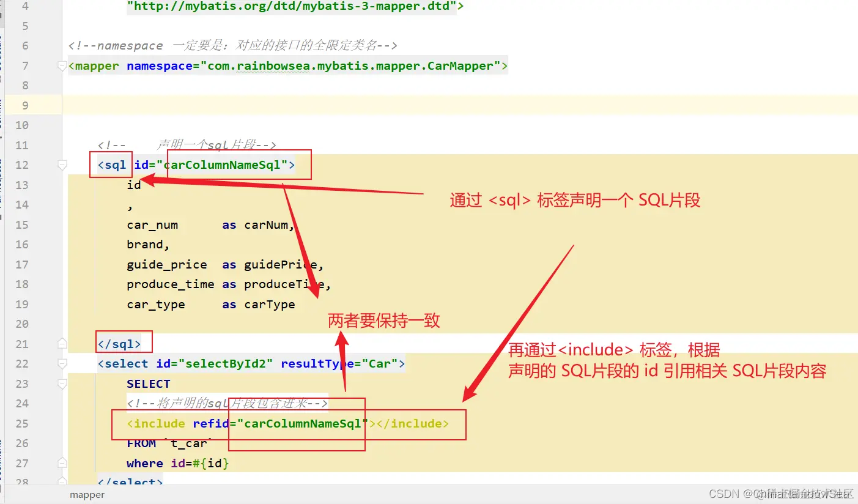Place the cursor on empty highlighted line 9

click(460, 105)
